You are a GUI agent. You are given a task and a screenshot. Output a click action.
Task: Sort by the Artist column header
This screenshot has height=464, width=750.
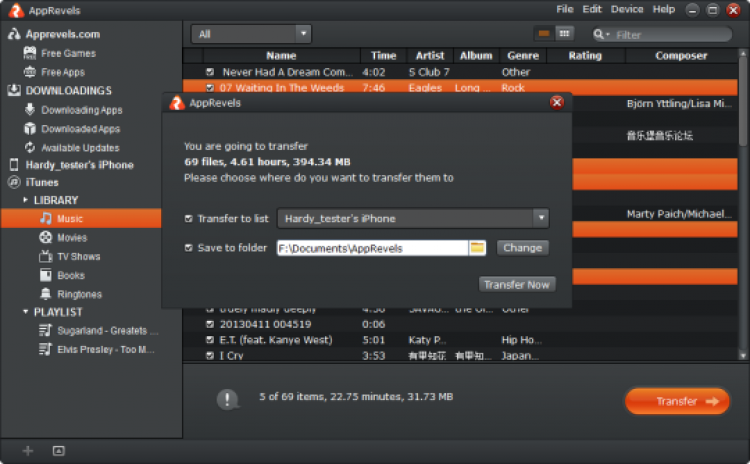pyautogui.click(x=430, y=55)
